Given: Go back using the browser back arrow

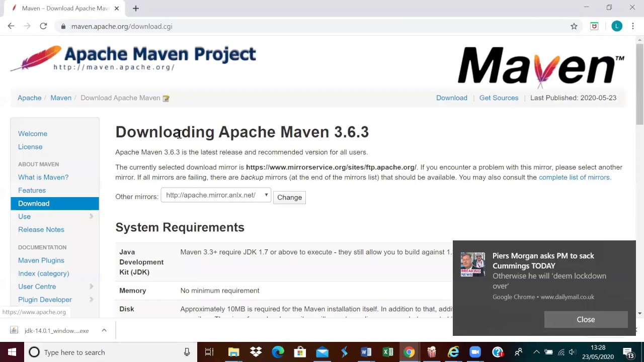Looking at the screenshot, I should [11, 26].
